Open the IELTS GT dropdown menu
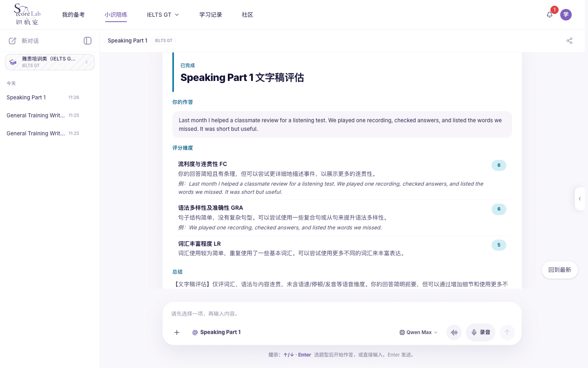This screenshot has height=368, width=588. [x=163, y=15]
